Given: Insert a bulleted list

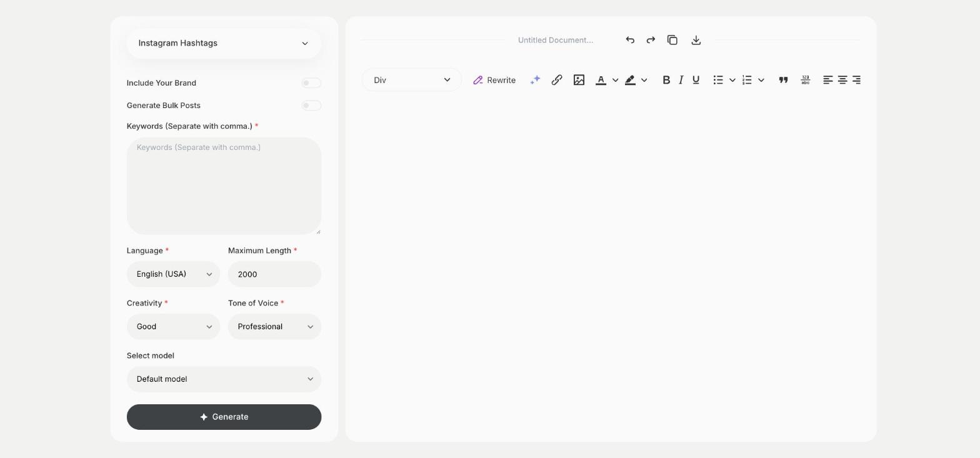Looking at the screenshot, I should pyautogui.click(x=718, y=80).
